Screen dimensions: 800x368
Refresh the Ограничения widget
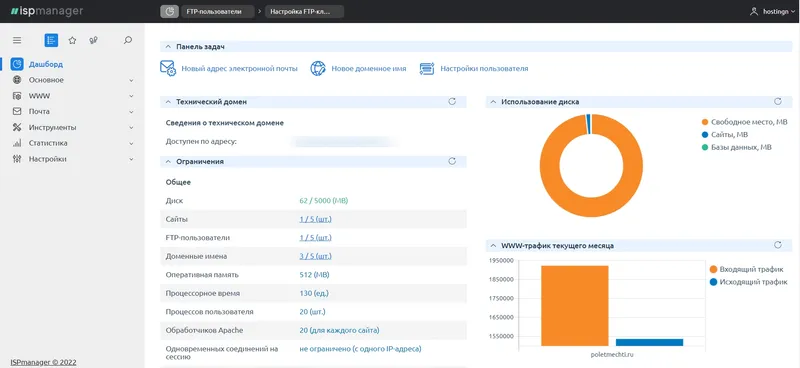(x=452, y=161)
